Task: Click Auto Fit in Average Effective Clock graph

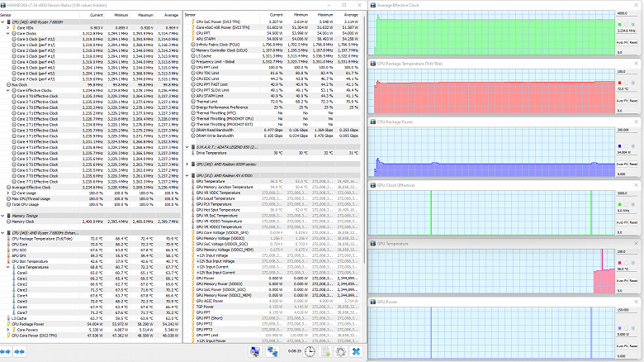Action: pyautogui.click(x=622, y=44)
